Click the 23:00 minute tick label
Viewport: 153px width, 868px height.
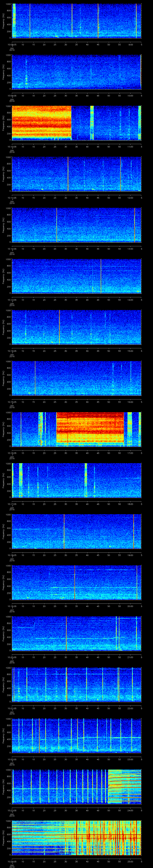tap(130, 759)
